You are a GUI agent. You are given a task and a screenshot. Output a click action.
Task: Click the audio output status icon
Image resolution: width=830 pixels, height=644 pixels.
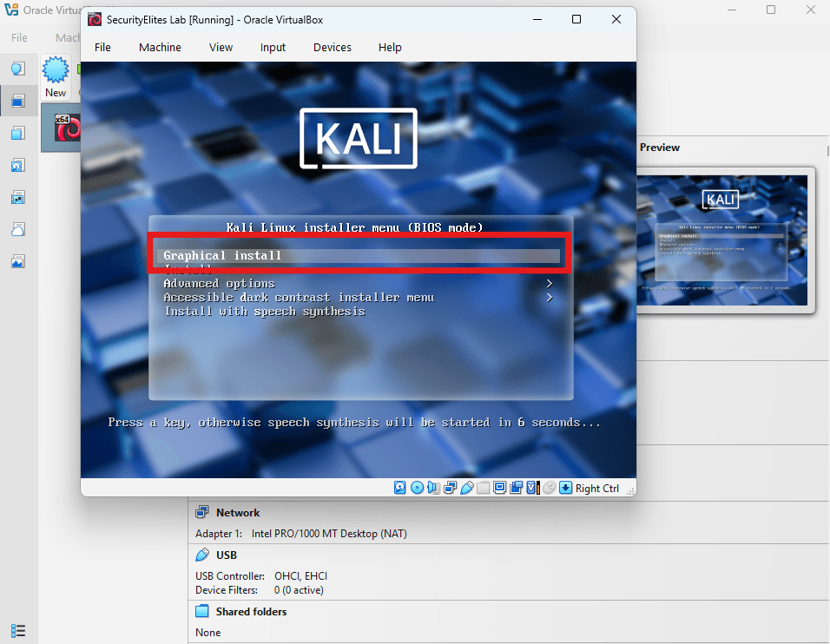[x=433, y=488]
